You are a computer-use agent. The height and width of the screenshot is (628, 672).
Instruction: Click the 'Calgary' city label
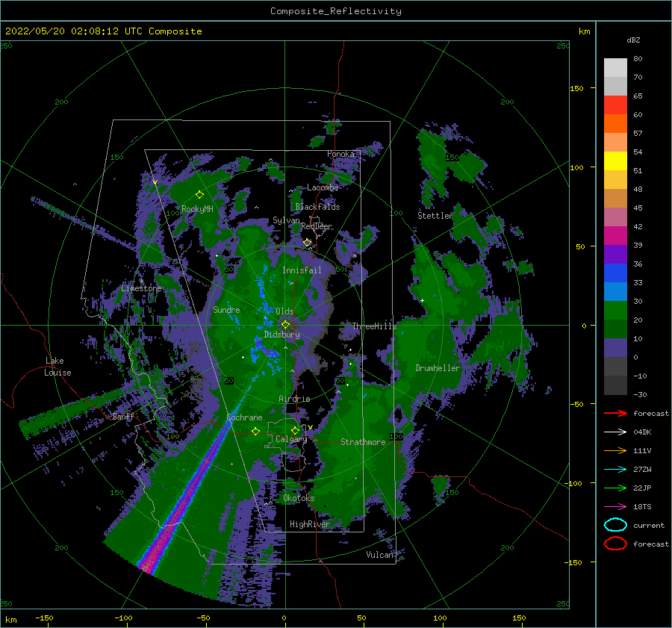(x=291, y=439)
